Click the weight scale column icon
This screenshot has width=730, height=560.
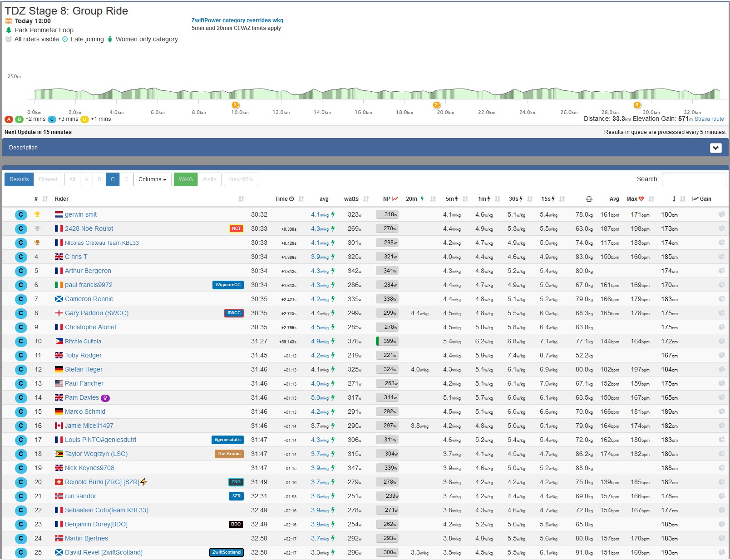tap(589, 199)
